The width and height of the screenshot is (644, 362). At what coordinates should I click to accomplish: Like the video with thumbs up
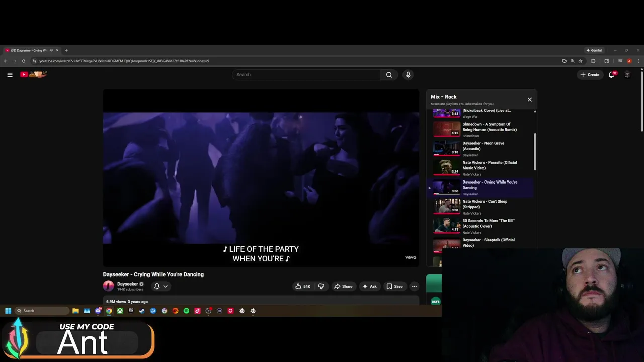point(303,286)
